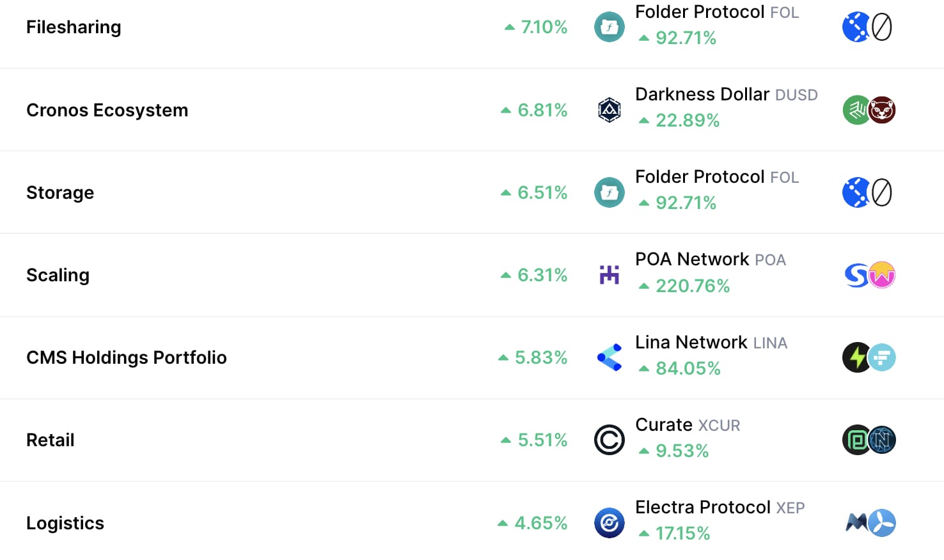This screenshot has height=560, width=944.
Task: Click the POA Network coin icon
Action: pos(609,275)
